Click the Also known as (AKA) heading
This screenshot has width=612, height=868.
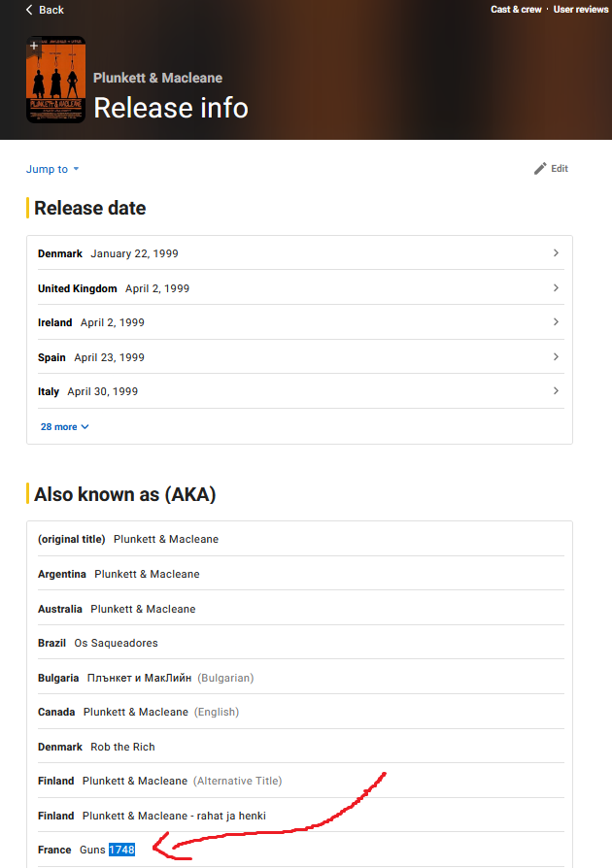point(124,494)
